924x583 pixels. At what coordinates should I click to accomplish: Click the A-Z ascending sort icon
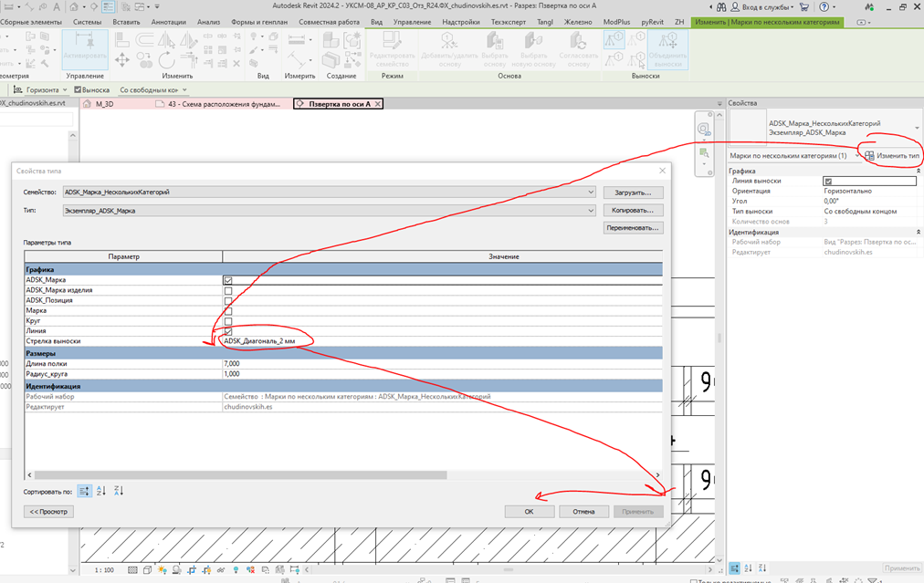100,491
